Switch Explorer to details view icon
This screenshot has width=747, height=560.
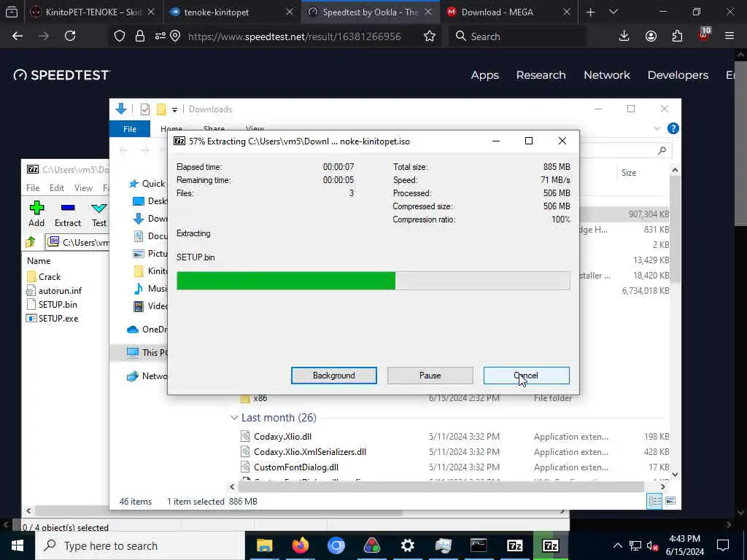point(654,501)
